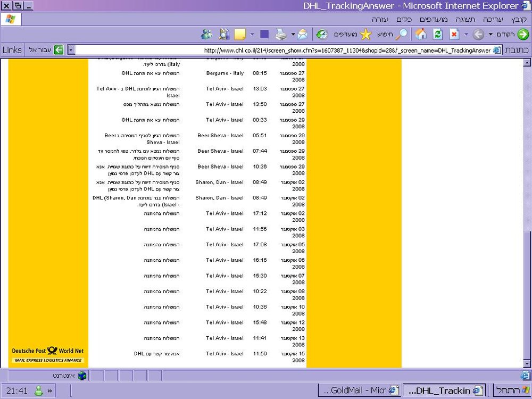Screen dimensions: 532x399
Task: Click the 15:30 time entry
Action: (260, 276)
